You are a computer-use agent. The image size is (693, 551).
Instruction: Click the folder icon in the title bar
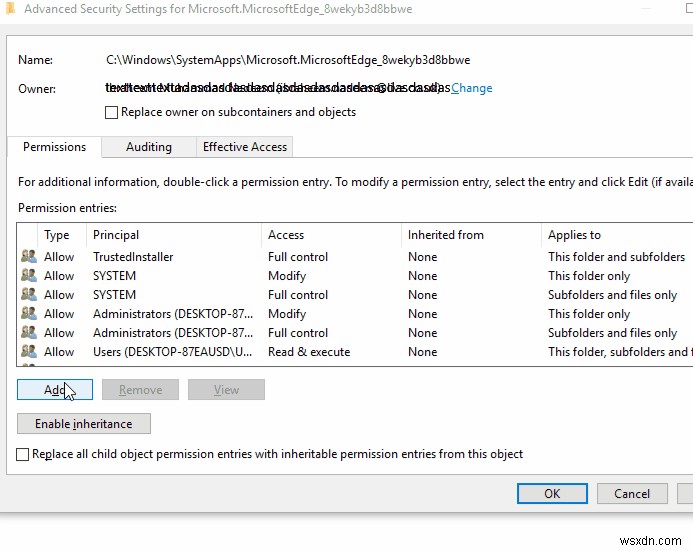click(11, 8)
